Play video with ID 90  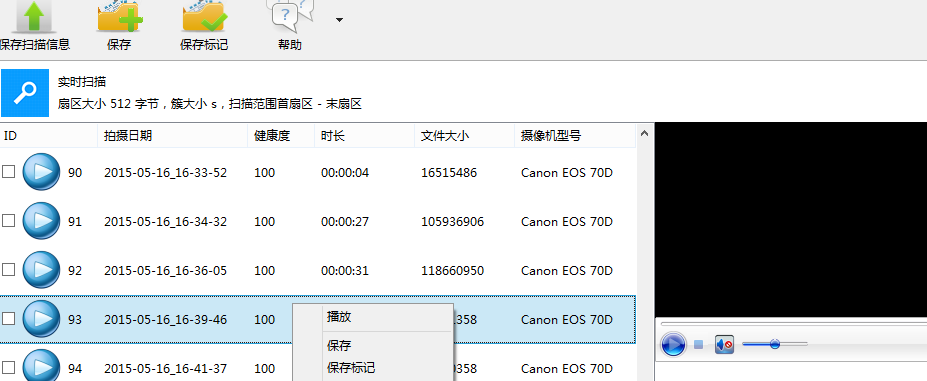41,172
